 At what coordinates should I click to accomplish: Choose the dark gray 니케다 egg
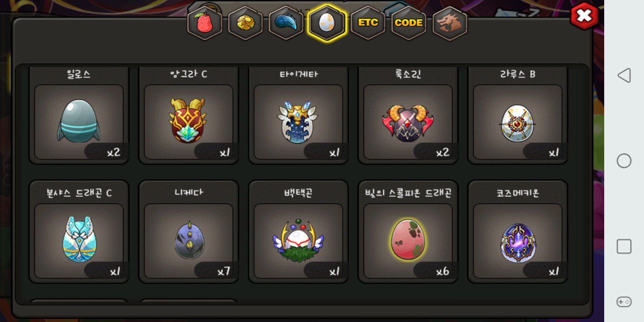click(189, 232)
